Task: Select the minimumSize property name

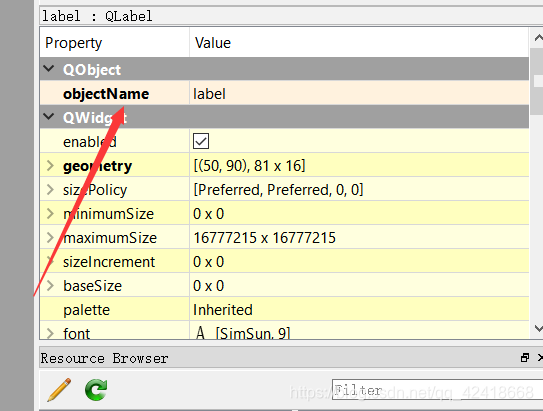Action: (108, 214)
